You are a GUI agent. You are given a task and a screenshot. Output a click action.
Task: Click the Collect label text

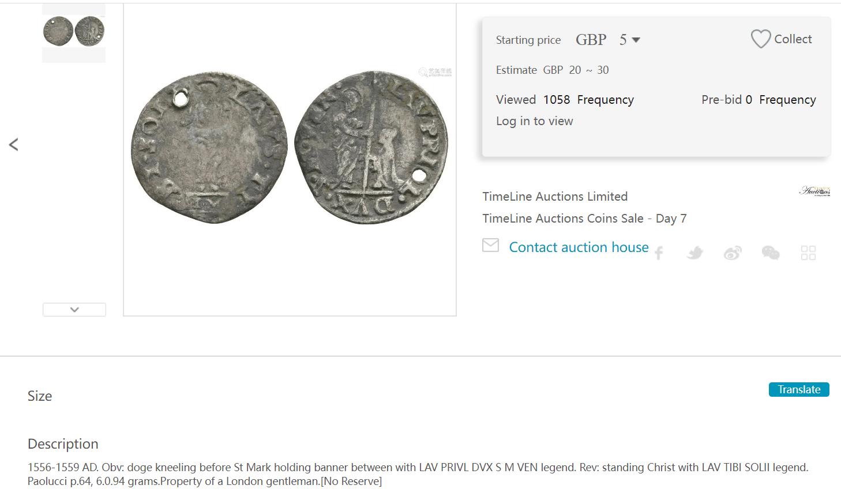[x=793, y=39]
